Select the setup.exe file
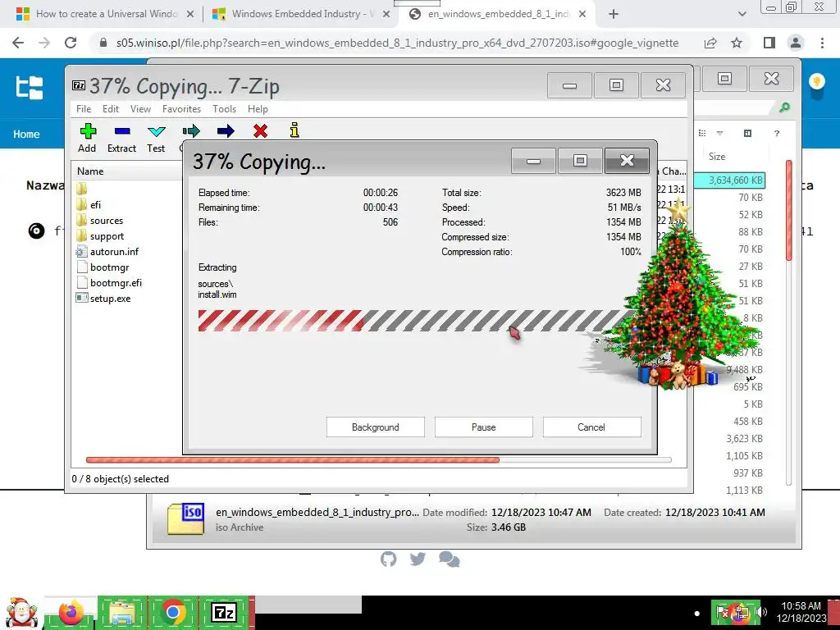The height and width of the screenshot is (630, 840). click(110, 299)
